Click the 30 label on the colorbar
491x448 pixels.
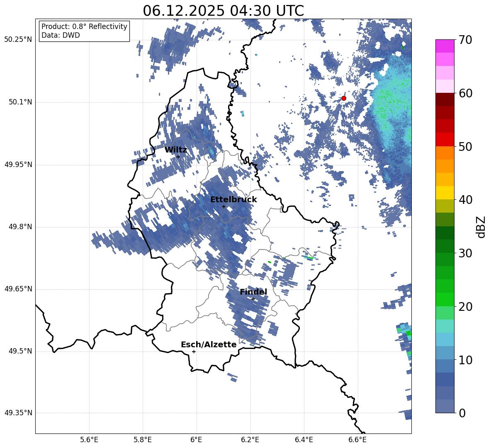[465, 253]
